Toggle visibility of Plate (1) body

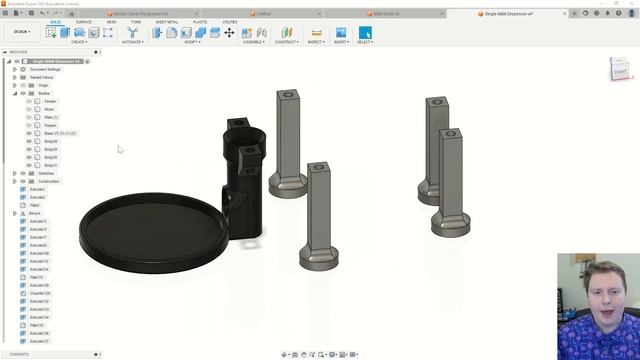[29, 117]
